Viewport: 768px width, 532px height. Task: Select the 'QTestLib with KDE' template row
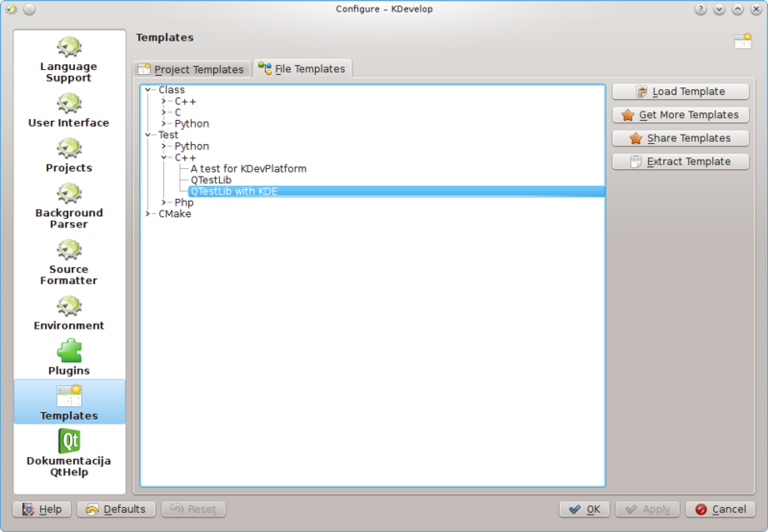point(396,191)
